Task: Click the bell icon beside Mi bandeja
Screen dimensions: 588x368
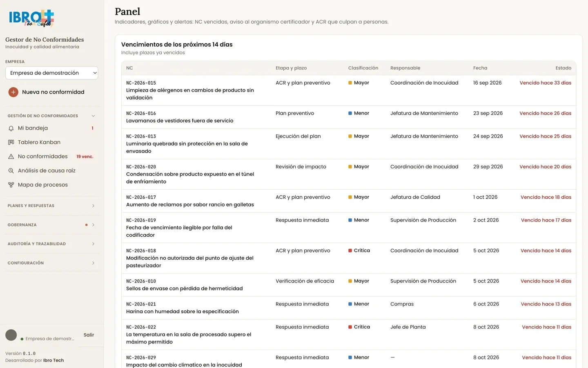Action: tap(11, 128)
